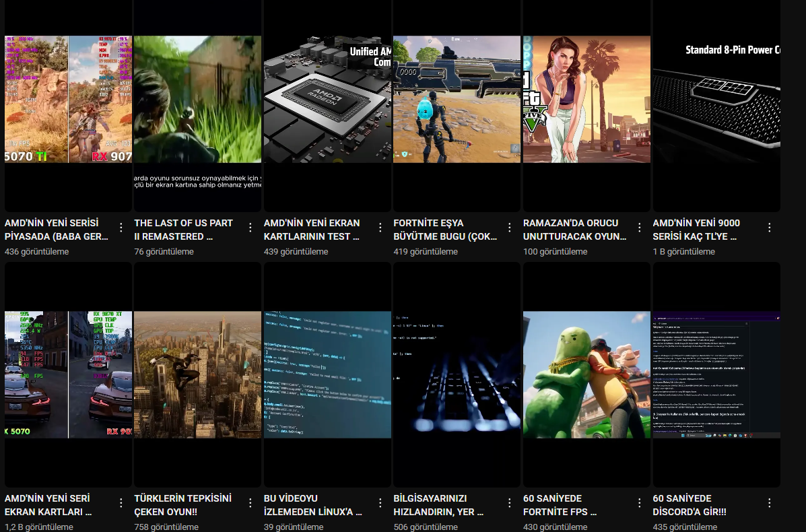
Task: Click title 60 SANİYEDE DİSCORD'A GİR!!!
Action: (690, 505)
